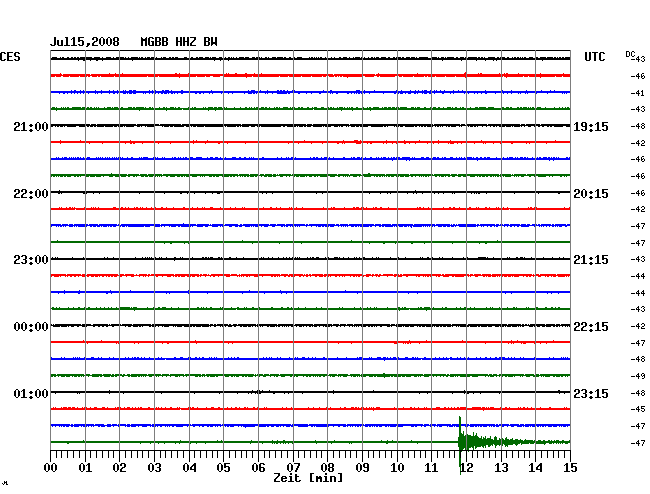Click minute tick label 00 on axis
Viewport: 650px width, 494px height.
(51, 467)
